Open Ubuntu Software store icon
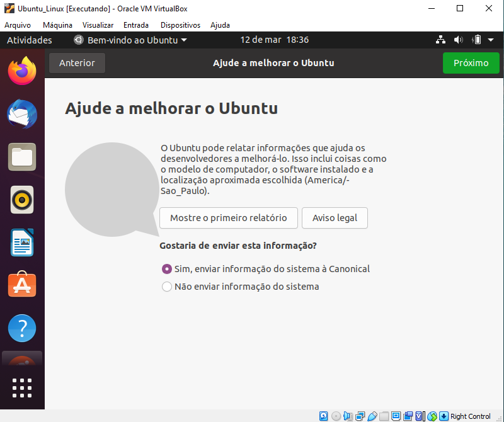Screen dimensions: 504x422 tap(22, 284)
